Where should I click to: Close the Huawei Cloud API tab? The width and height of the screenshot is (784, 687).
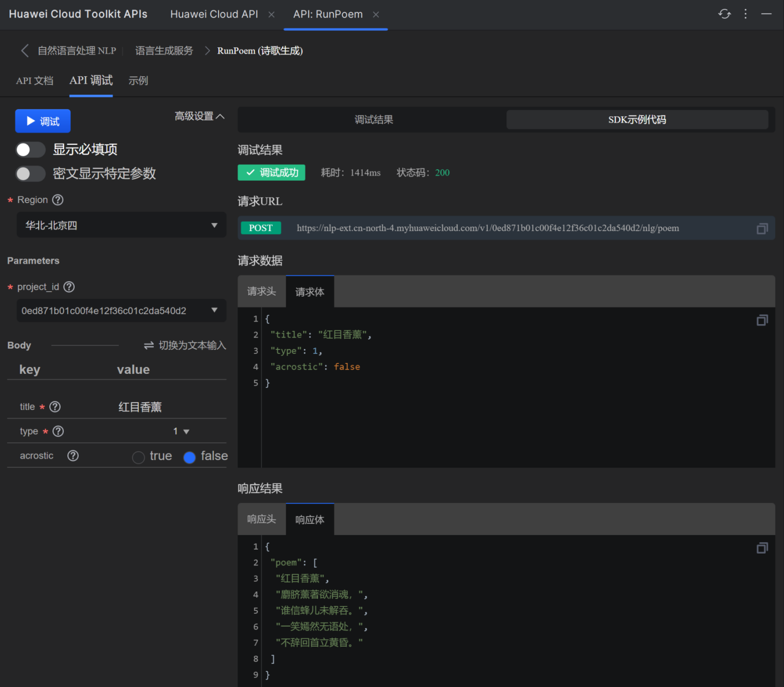(x=271, y=15)
